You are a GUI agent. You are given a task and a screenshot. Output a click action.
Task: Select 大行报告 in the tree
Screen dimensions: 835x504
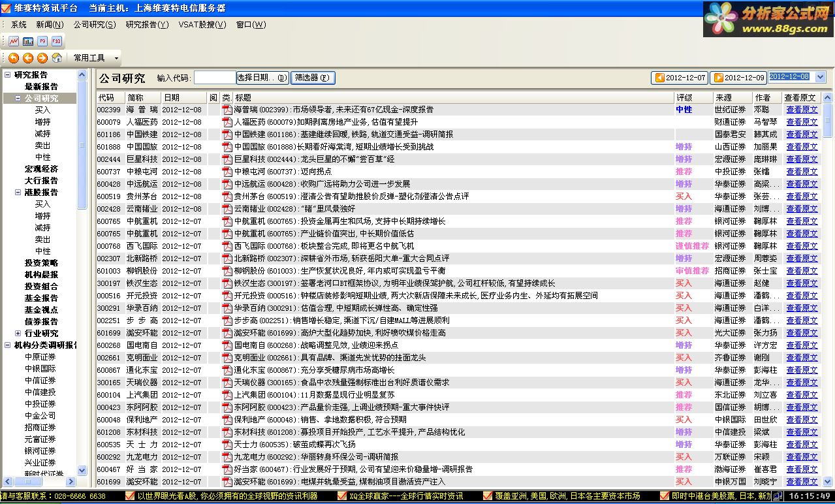(41, 181)
